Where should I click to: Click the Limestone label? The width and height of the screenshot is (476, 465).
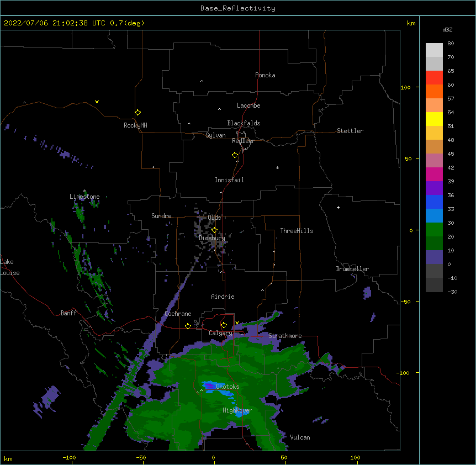84,197
